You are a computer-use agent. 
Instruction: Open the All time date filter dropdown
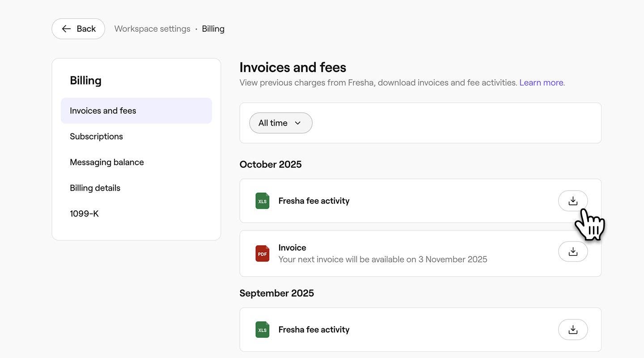[280, 123]
